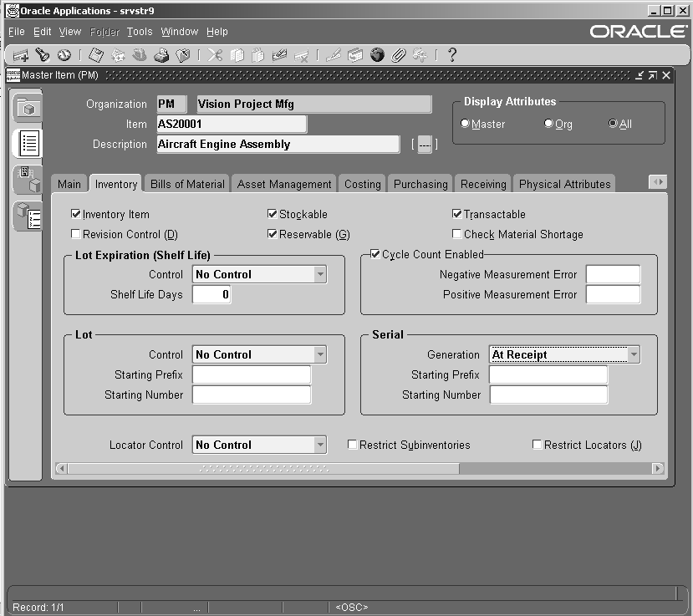693x616 pixels.
Task: Toggle the Cycle Count Enabled checkbox
Action: 375,254
